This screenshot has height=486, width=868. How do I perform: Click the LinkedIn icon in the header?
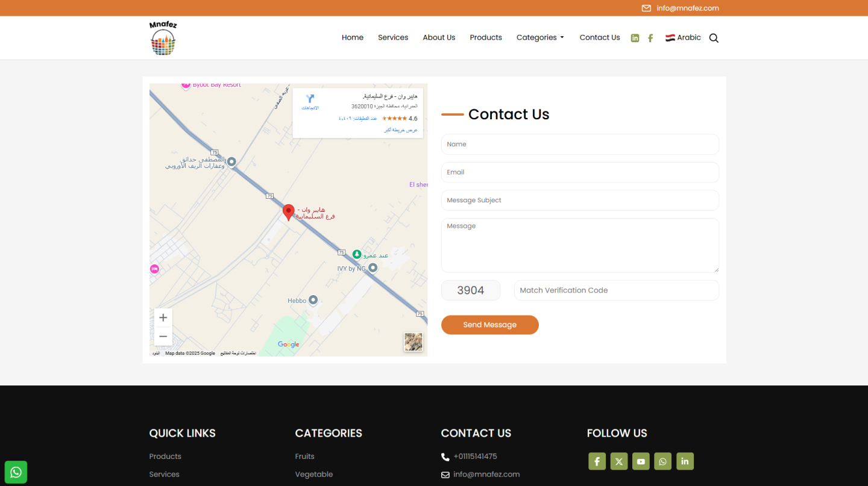pyautogui.click(x=635, y=38)
